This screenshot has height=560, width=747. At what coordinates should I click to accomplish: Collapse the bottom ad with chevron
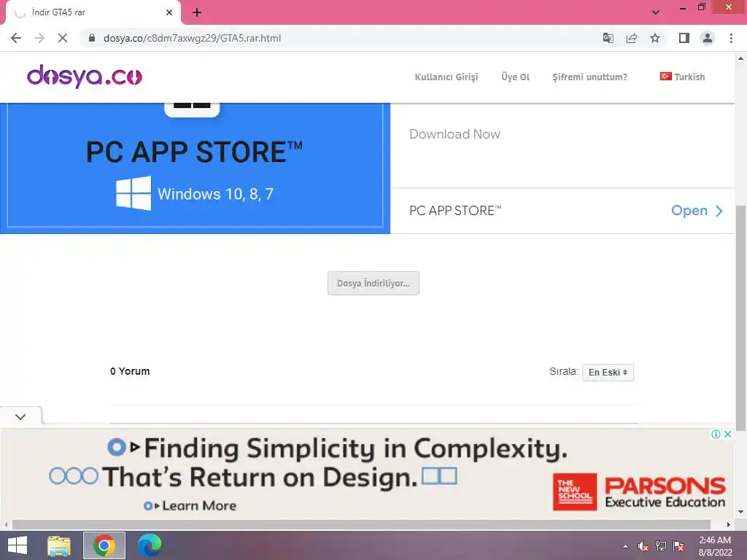pyautogui.click(x=20, y=416)
